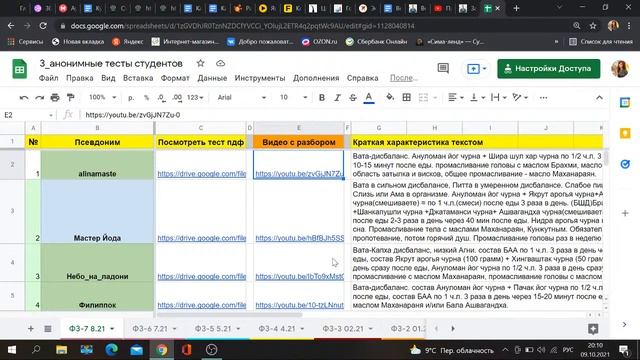
Task: Toggle strikethrough formatting
Action: tap(353, 98)
